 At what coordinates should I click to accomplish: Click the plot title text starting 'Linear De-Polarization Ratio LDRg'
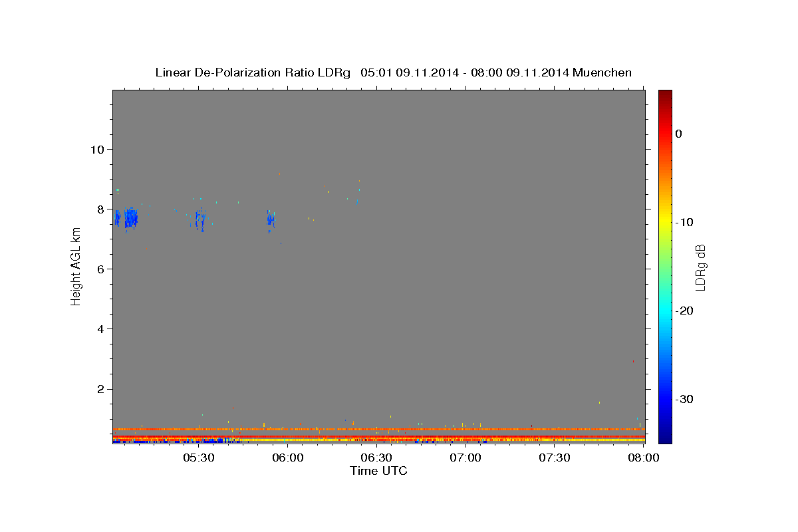(x=393, y=72)
